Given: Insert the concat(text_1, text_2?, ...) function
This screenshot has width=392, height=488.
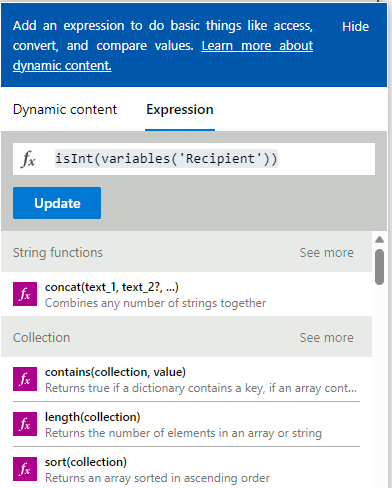Looking at the screenshot, I should [186, 295].
